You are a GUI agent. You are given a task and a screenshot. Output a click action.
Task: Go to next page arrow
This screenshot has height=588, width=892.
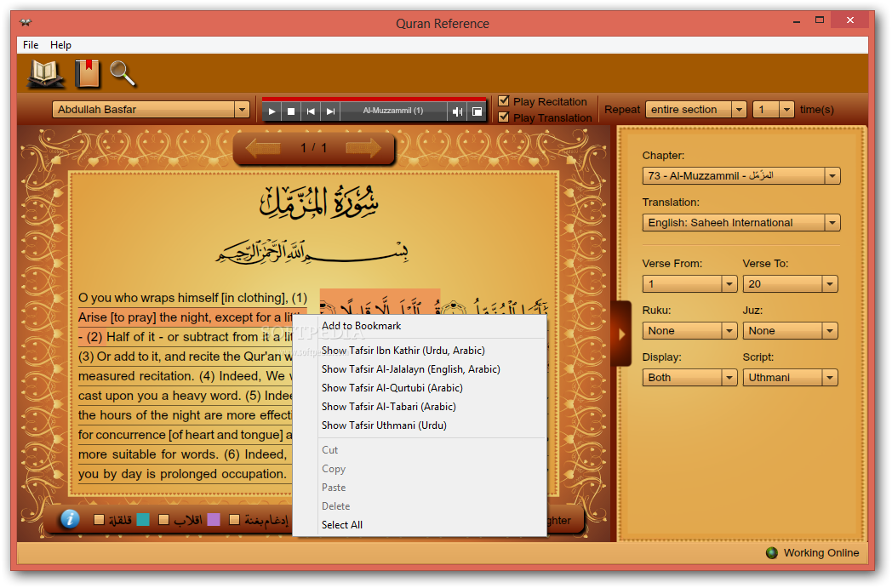tap(363, 148)
